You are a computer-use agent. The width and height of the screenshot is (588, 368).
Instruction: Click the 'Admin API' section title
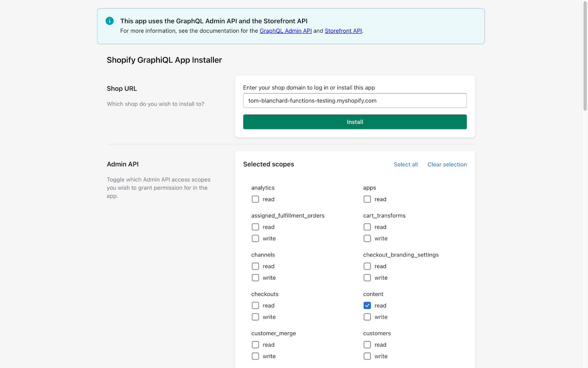coord(123,164)
